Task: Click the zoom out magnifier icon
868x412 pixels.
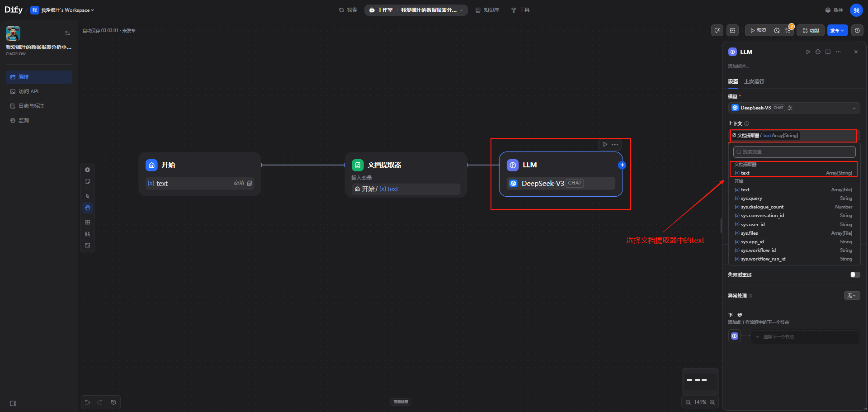Action: pos(688,402)
